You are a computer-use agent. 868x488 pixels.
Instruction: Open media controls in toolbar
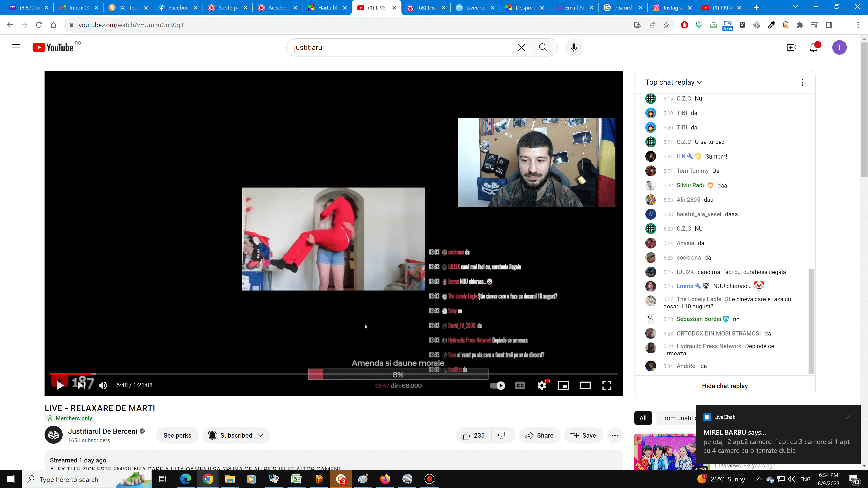coord(814,25)
